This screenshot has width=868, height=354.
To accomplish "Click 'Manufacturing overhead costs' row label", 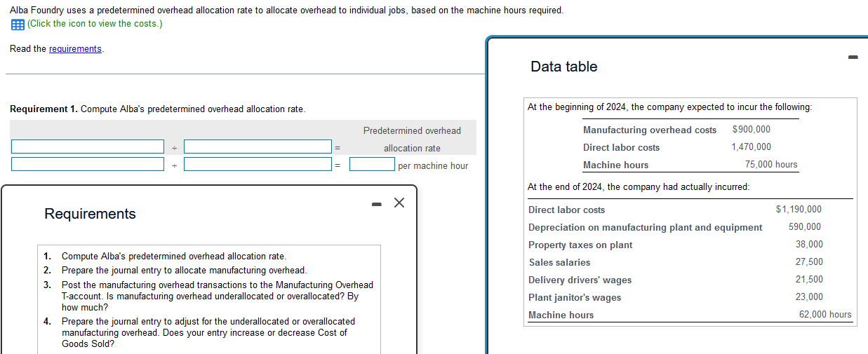I will tap(650, 130).
